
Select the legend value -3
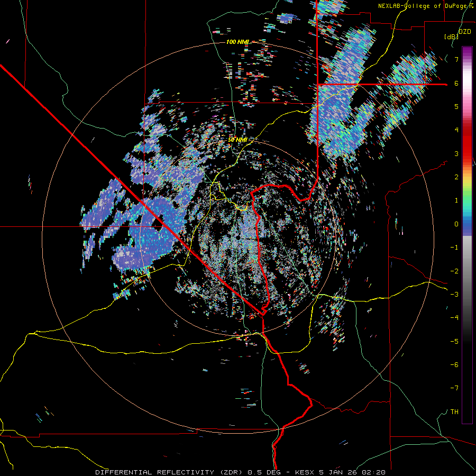coord(454,294)
